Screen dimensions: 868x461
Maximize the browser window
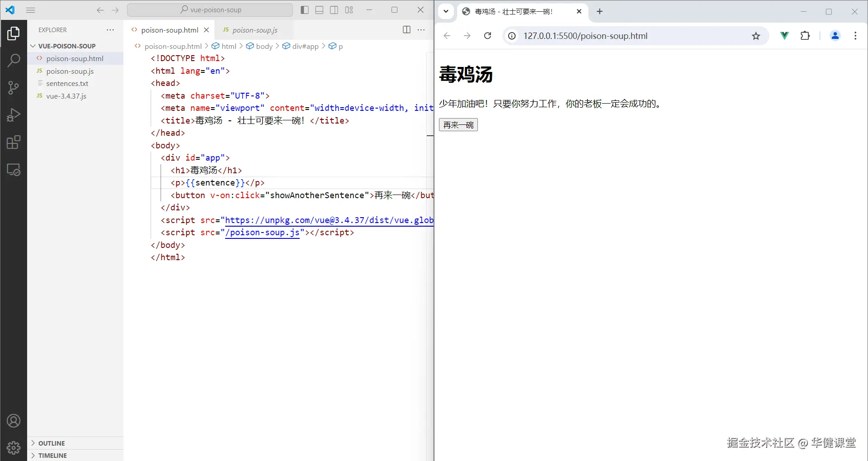pyautogui.click(x=829, y=12)
